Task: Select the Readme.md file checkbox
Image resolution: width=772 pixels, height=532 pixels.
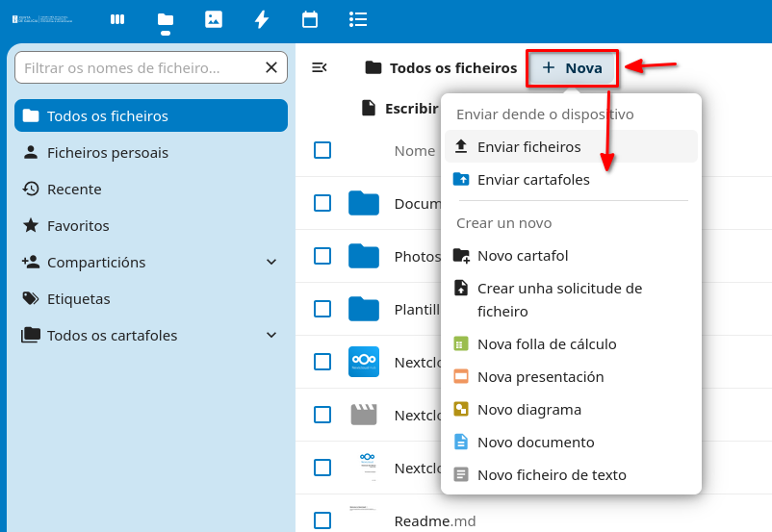Action: pyautogui.click(x=322, y=520)
